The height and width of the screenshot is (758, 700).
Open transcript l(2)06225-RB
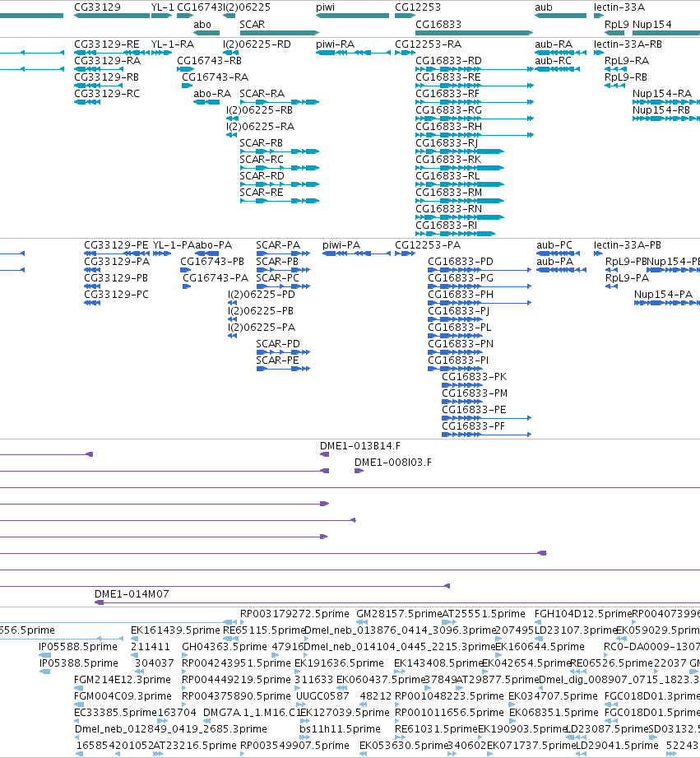[259, 109]
